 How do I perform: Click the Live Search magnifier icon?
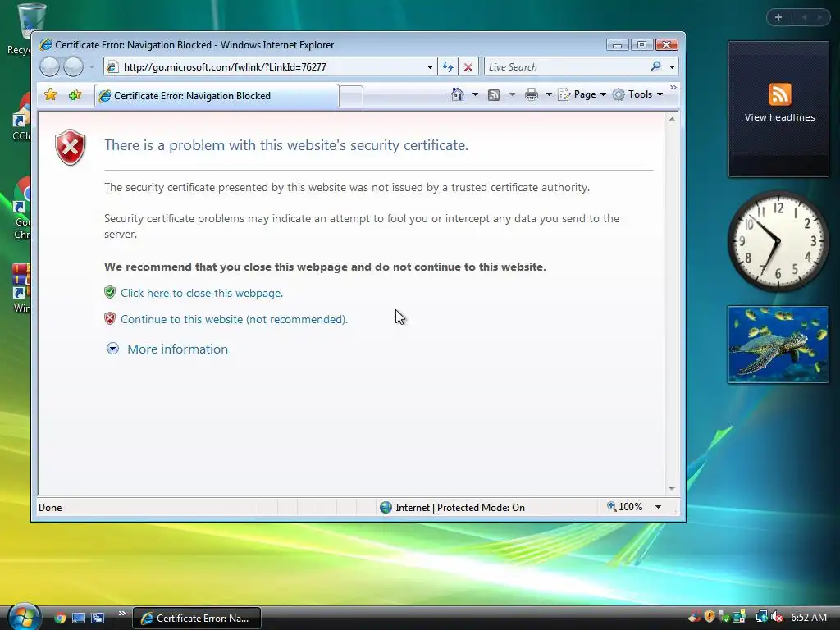pyautogui.click(x=655, y=66)
